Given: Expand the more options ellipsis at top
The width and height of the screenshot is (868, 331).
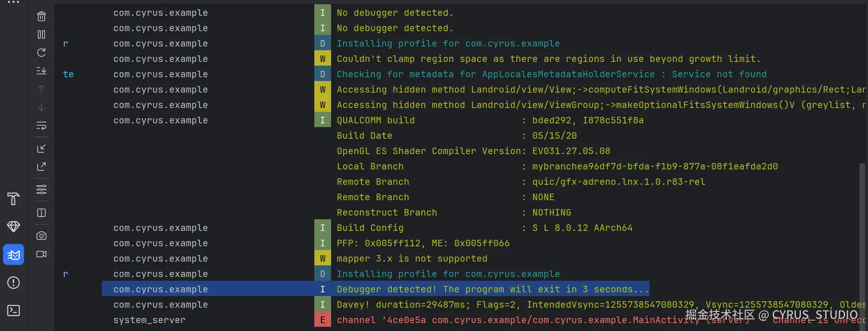Looking at the screenshot, I should tap(14, 2).
